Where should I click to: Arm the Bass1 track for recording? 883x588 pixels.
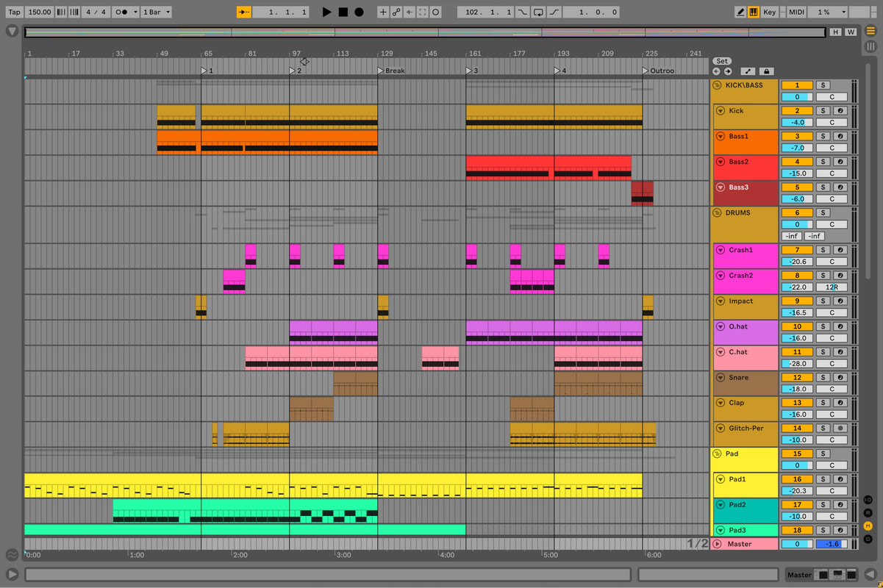(840, 137)
